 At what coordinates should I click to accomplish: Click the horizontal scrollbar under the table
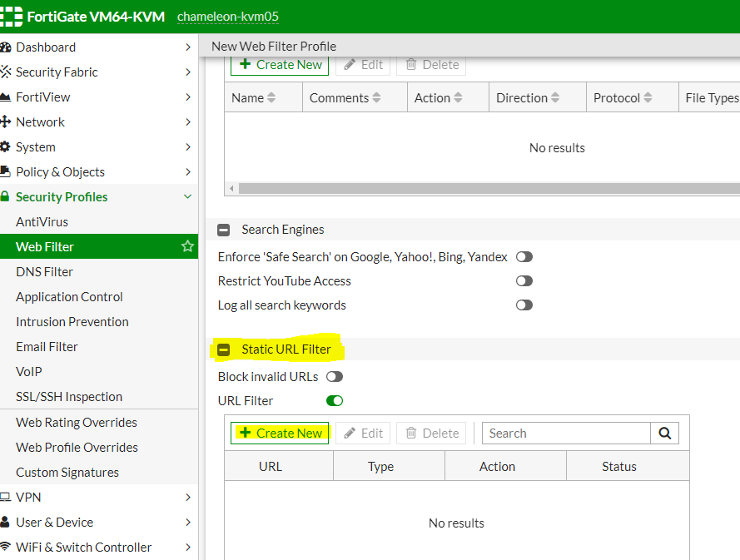coord(483,189)
